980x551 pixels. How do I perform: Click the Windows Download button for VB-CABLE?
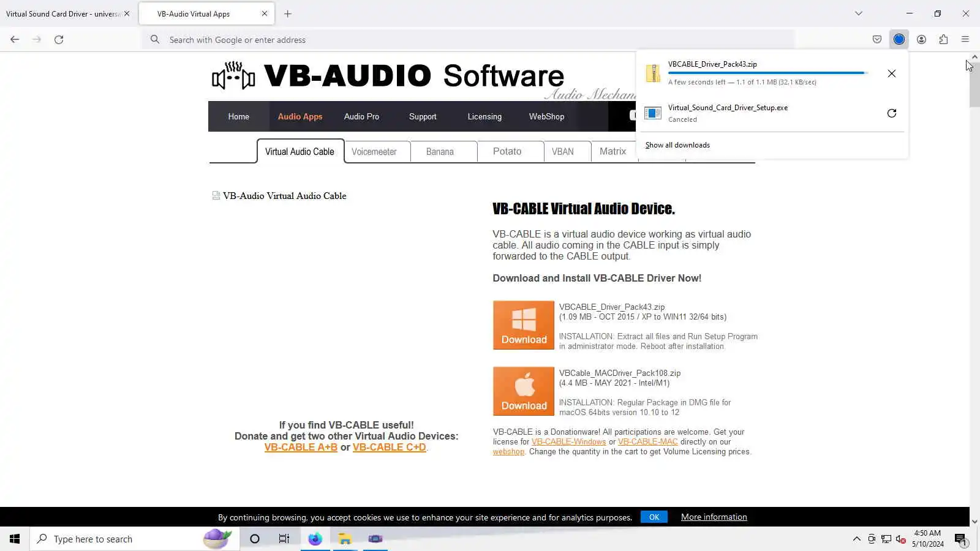click(524, 325)
